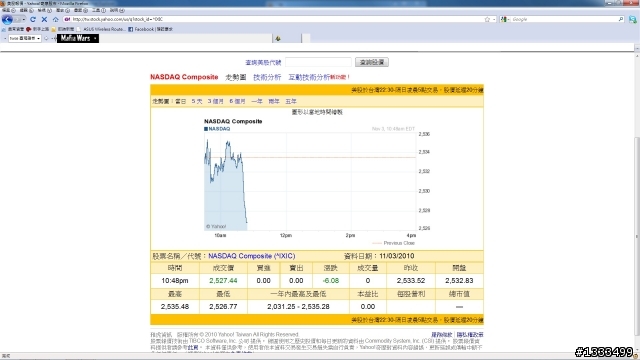Click the day low value 2,526.77
Screen dimensions: 640x360
click(223, 307)
